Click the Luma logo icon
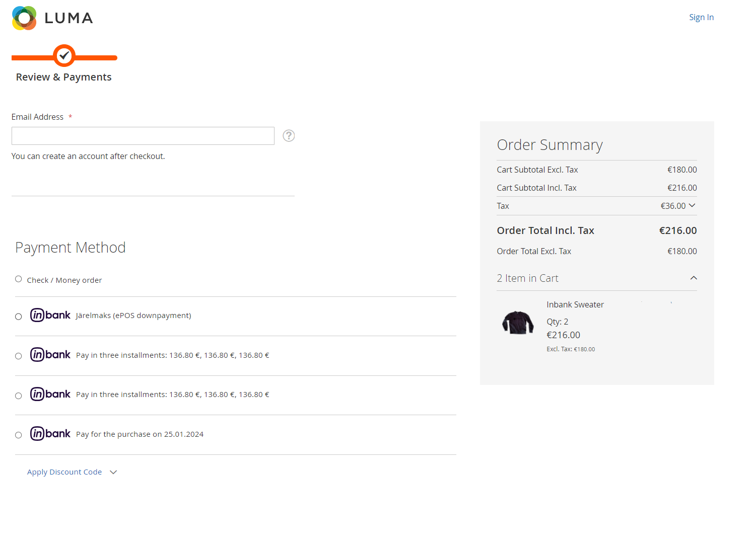Viewport: 756px width, 547px height. tap(24, 18)
